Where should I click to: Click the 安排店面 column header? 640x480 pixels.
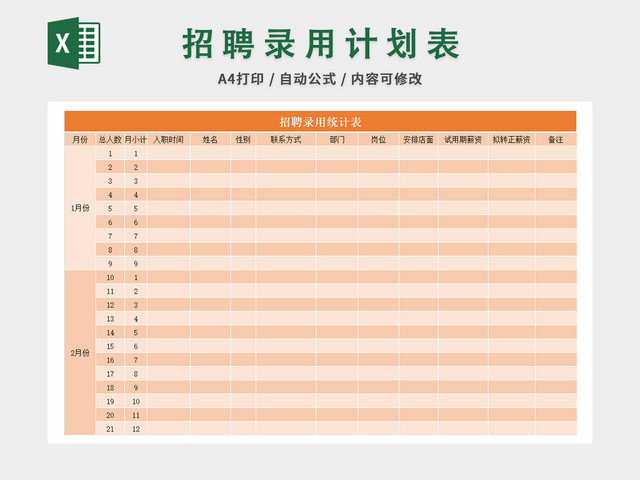418,140
